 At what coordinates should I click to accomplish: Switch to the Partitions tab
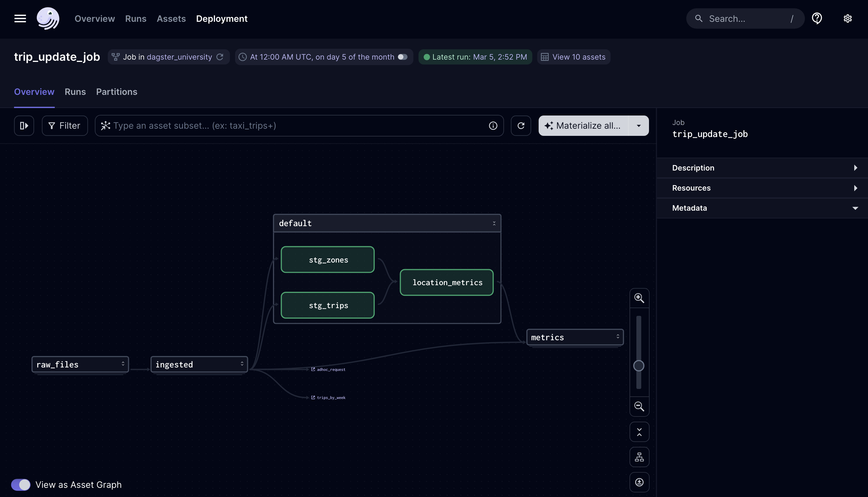[116, 91]
